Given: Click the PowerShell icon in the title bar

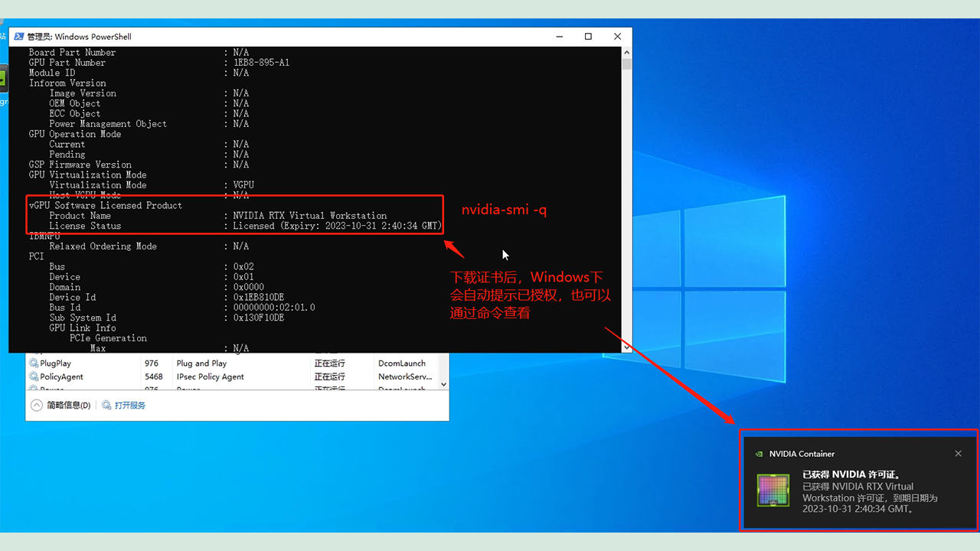Looking at the screenshot, I should 18,37.
